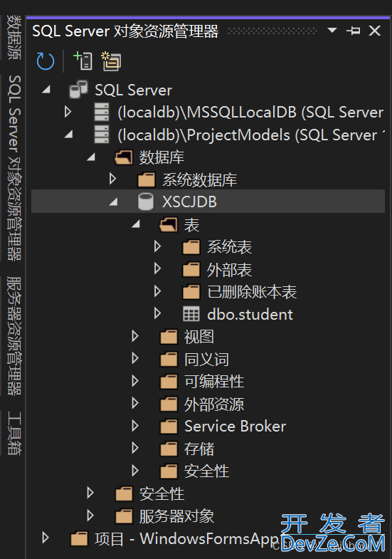Expand the 外部资源 folder
The width and height of the screenshot is (392, 559).
point(135,403)
